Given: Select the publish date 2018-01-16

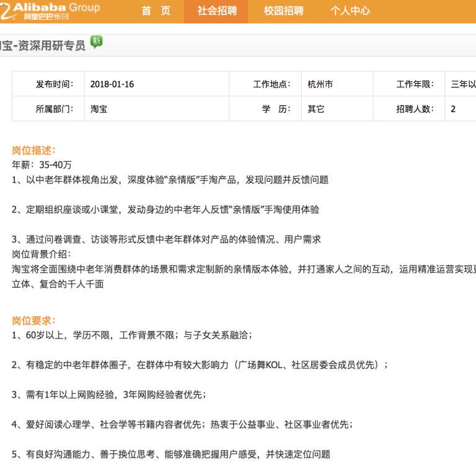Looking at the screenshot, I should tap(112, 84).
